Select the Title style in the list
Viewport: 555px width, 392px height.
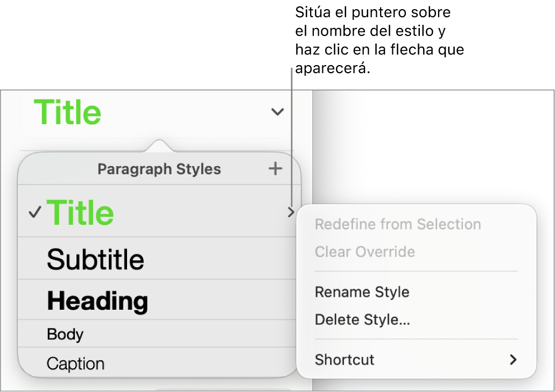coord(81,213)
